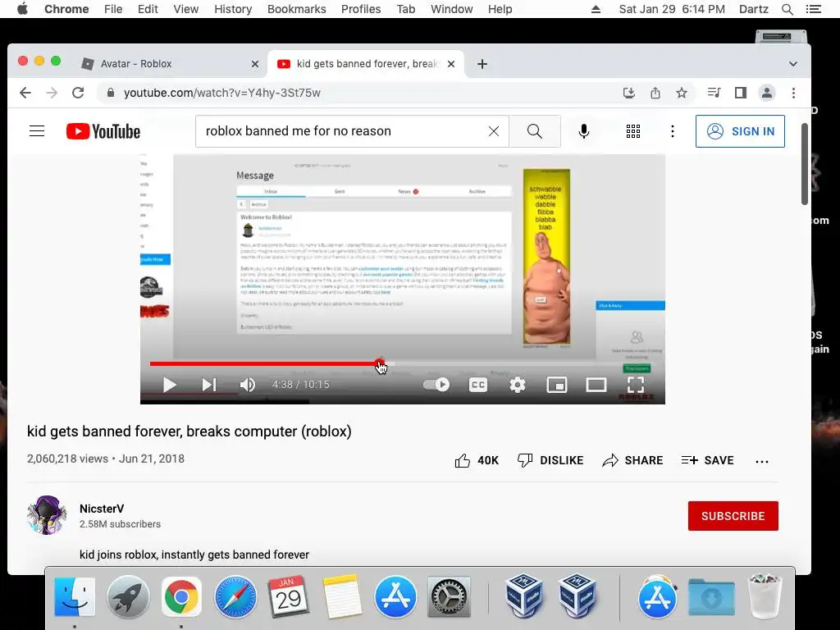Screen dimensions: 840x630
Task: Open Chrome profile avatar
Action: [x=767, y=93]
